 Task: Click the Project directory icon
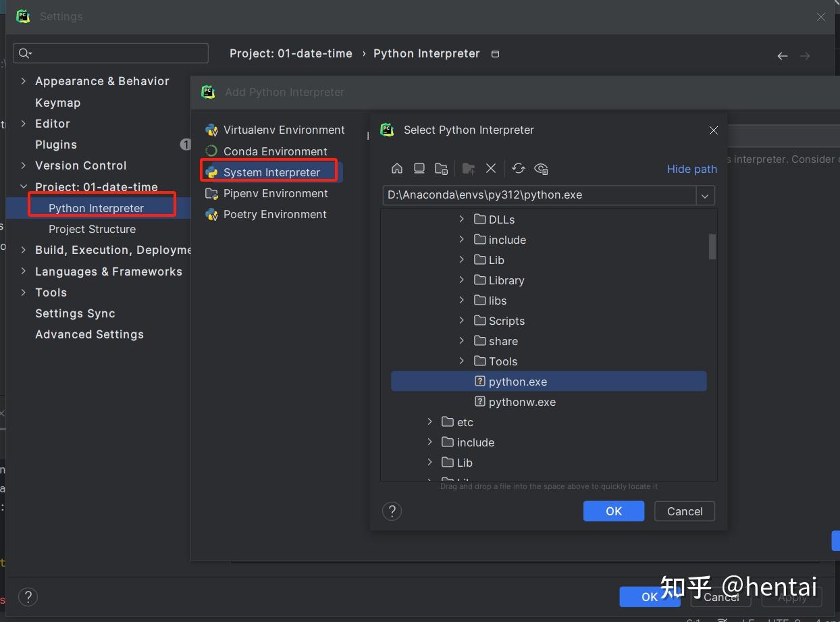click(441, 169)
